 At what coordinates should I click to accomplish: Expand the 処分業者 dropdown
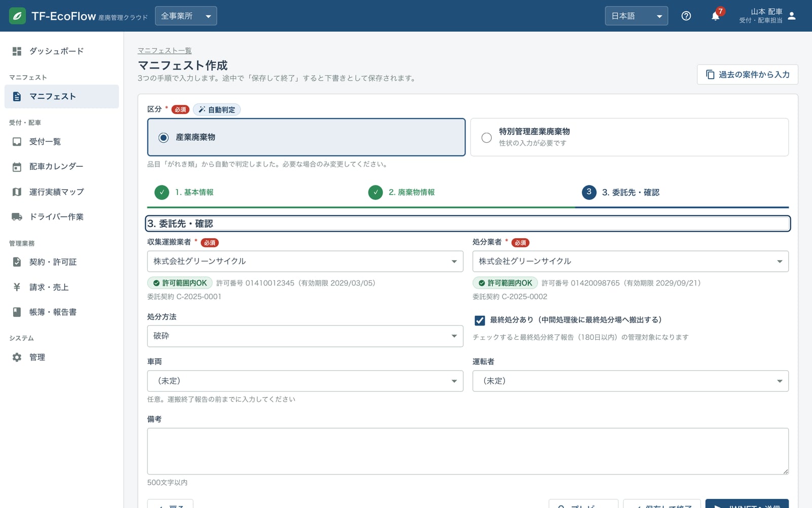tap(630, 261)
